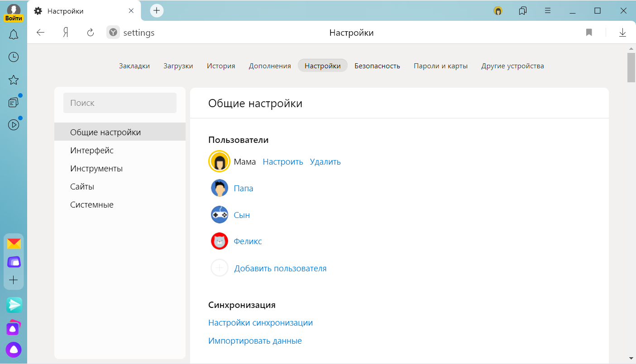Add a site shortcut with sidebar plus
The height and width of the screenshot is (364, 636).
(x=14, y=280)
